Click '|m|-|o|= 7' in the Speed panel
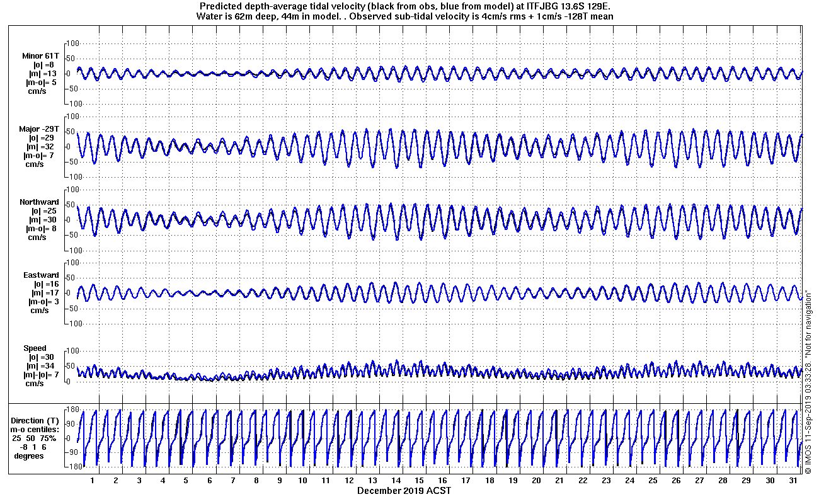The image size is (819, 504). pos(40,375)
